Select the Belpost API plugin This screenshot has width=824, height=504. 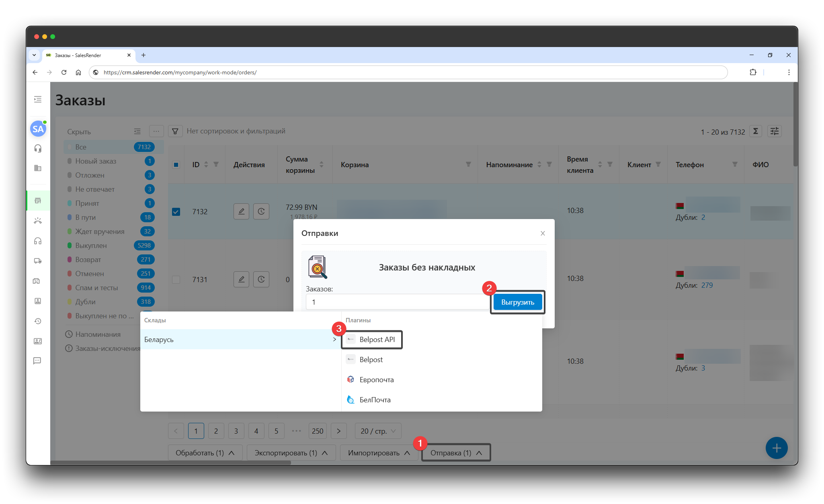pos(371,340)
